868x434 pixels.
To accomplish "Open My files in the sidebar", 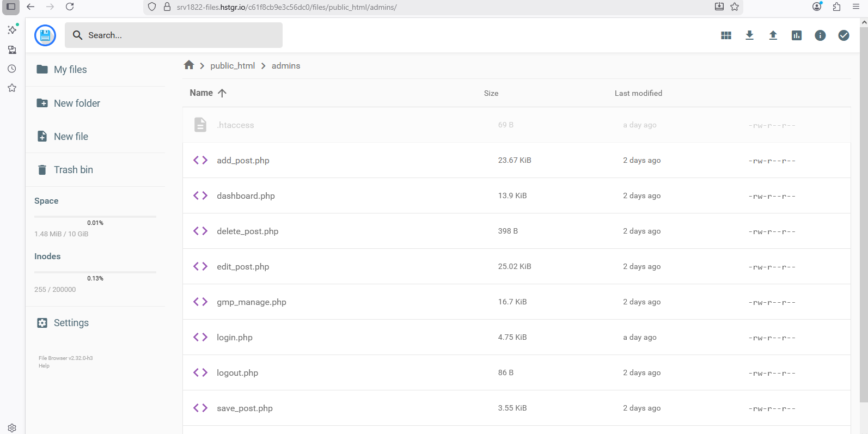I will click(70, 70).
